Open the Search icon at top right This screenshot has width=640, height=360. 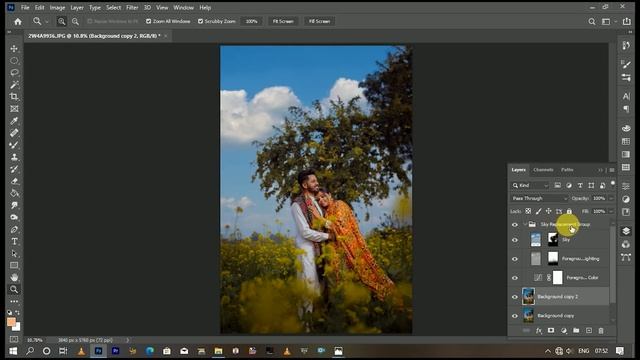click(592, 21)
